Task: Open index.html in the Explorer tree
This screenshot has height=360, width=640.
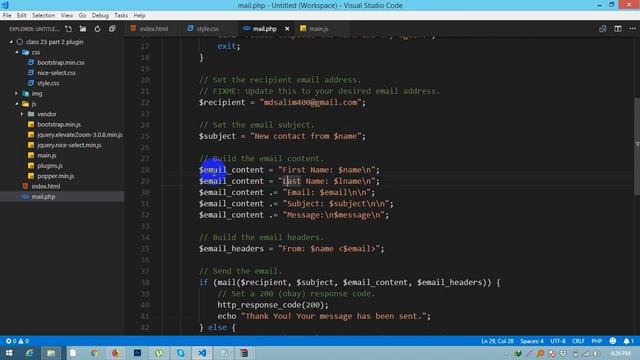Action: (46, 186)
